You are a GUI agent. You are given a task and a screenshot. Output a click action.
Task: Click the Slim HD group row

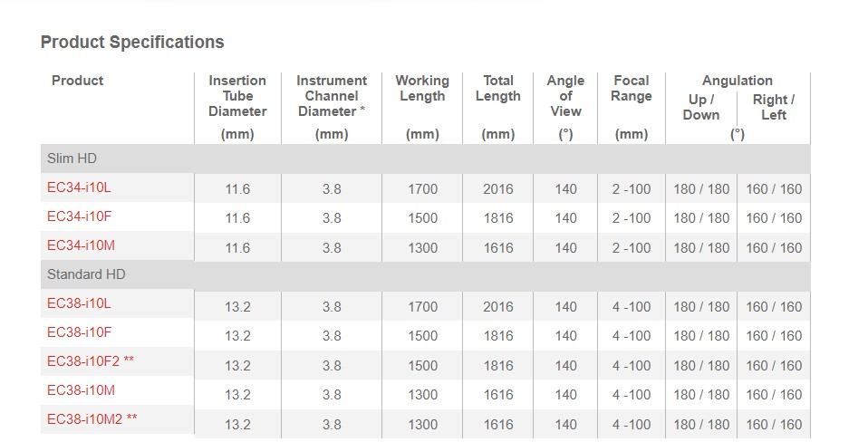tap(425, 159)
